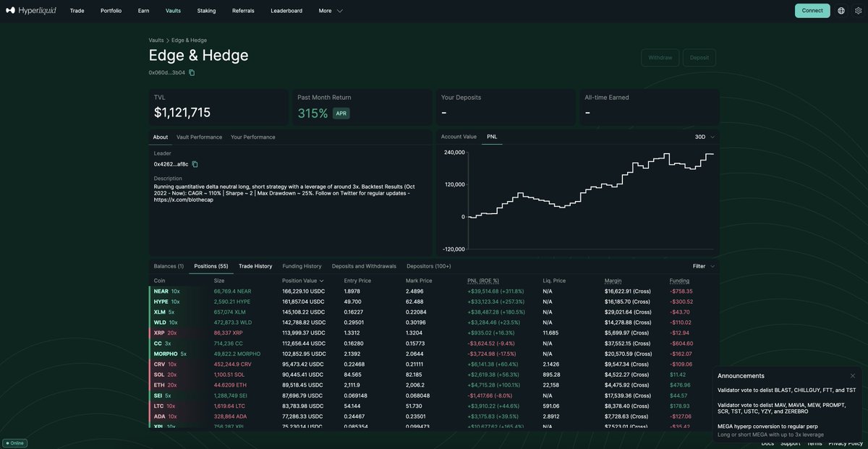Open the Privacy Policy footer link
Screen dimensions: 868x449
tap(846, 443)
